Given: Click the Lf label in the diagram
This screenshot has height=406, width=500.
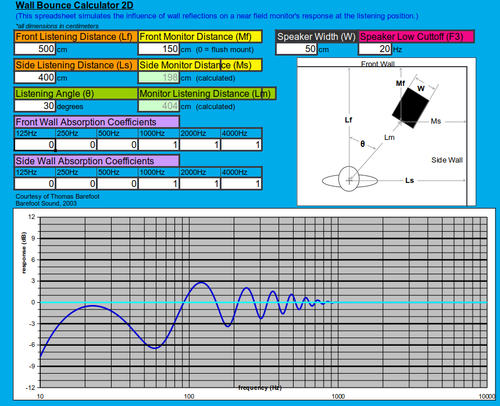Looking at the screenshot, I should click(348, 120).
